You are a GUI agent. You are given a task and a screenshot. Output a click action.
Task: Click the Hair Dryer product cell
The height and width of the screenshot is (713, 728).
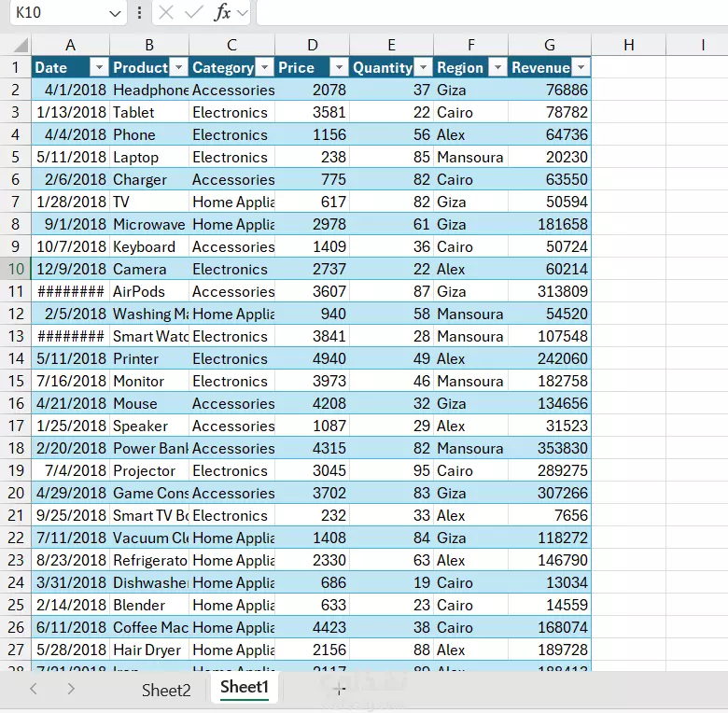click(x=149, y=650)
